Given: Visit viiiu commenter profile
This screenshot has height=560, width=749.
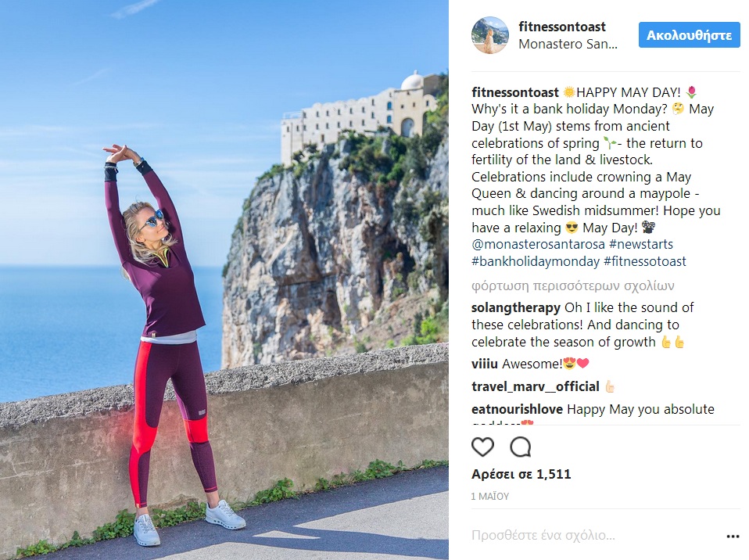Looking at the screenshot, I should pos(485,364).
